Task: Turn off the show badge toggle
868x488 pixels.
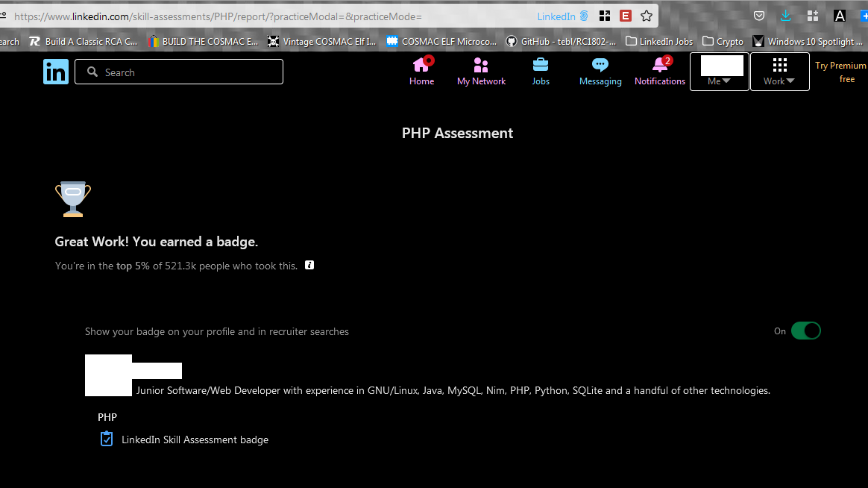Action: pos(805,331)
